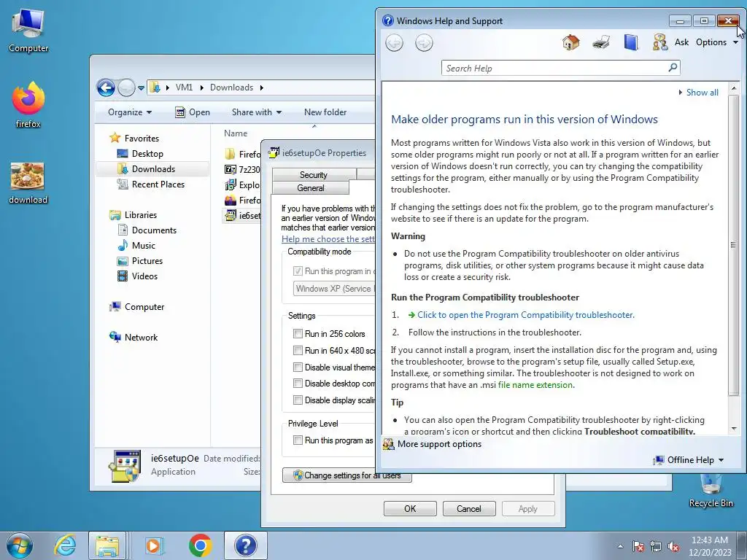Click the taskbar clock and date
The image size is (747, 560).
tap(710, 546)
